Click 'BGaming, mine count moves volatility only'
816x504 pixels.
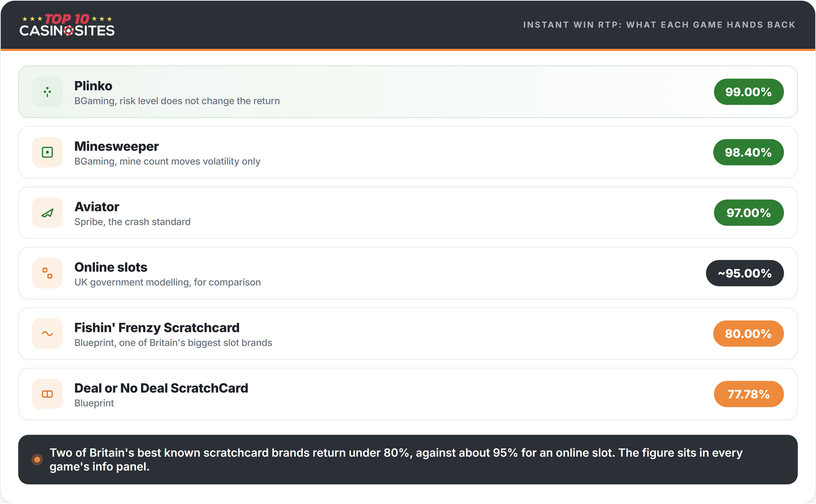pos(167,161)
